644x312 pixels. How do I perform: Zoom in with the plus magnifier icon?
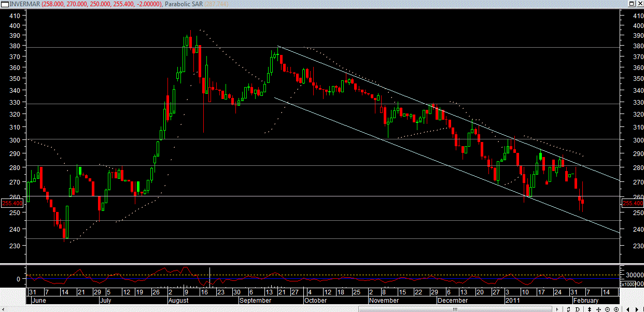[x=616, y=309]
